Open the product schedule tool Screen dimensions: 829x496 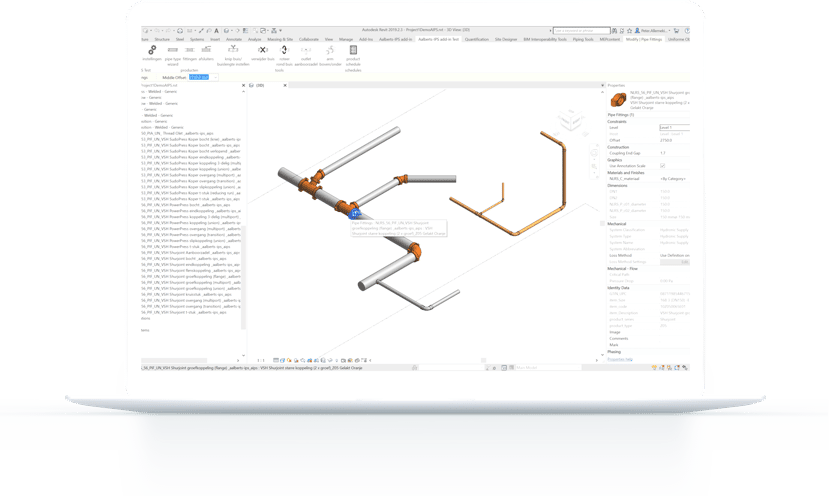[x=353, y=50]
